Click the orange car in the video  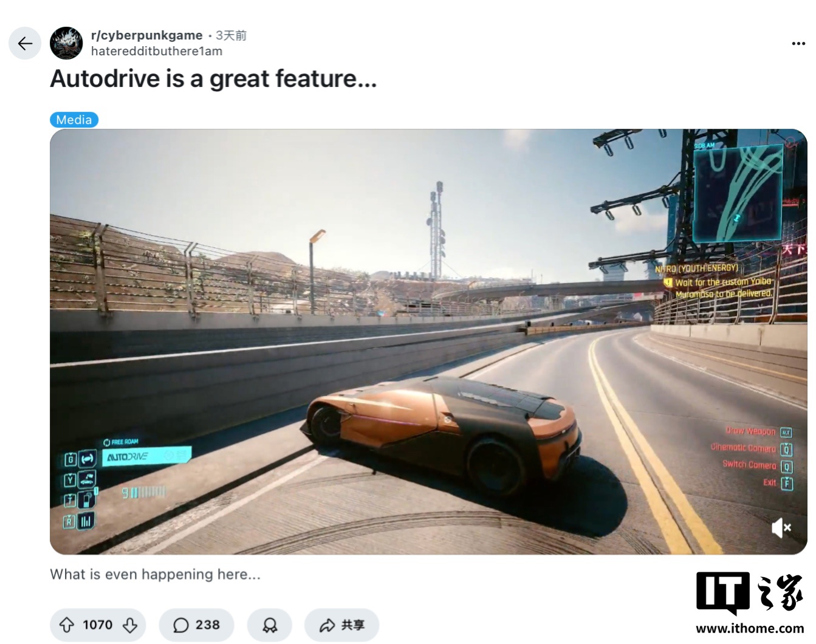pos(442,430)
